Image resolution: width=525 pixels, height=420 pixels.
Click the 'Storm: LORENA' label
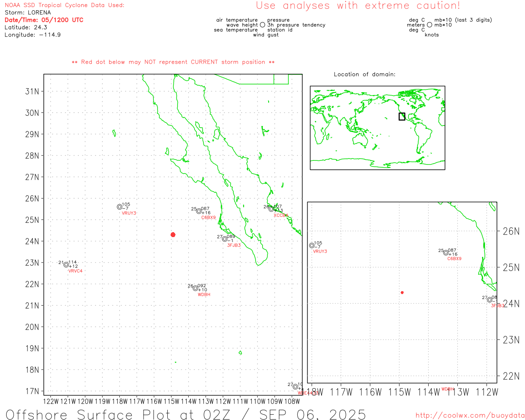point(28,12)
